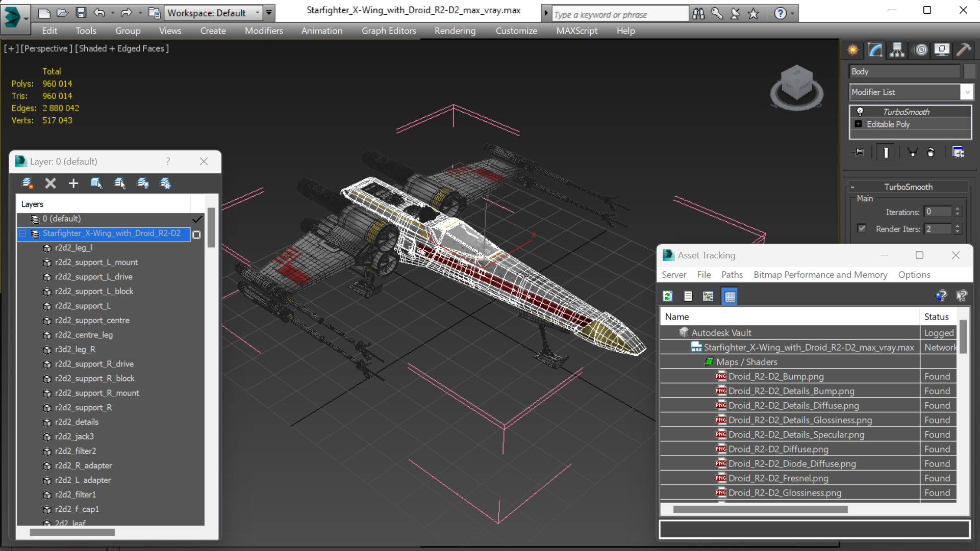Click the New Scene icon in title toolbar
This screenshot has height=551, width=980.
tap(44, 13)
